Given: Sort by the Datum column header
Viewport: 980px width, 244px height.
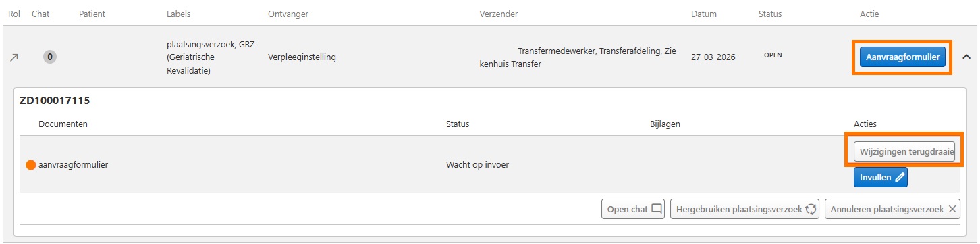Looking at the screenshot, I should click(704, 14).
